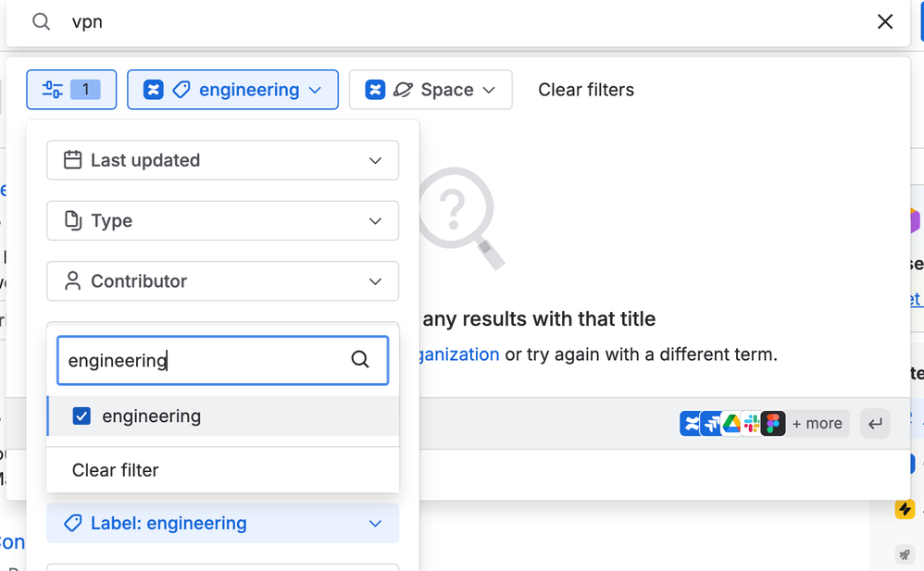Show more connected apps

817,424
